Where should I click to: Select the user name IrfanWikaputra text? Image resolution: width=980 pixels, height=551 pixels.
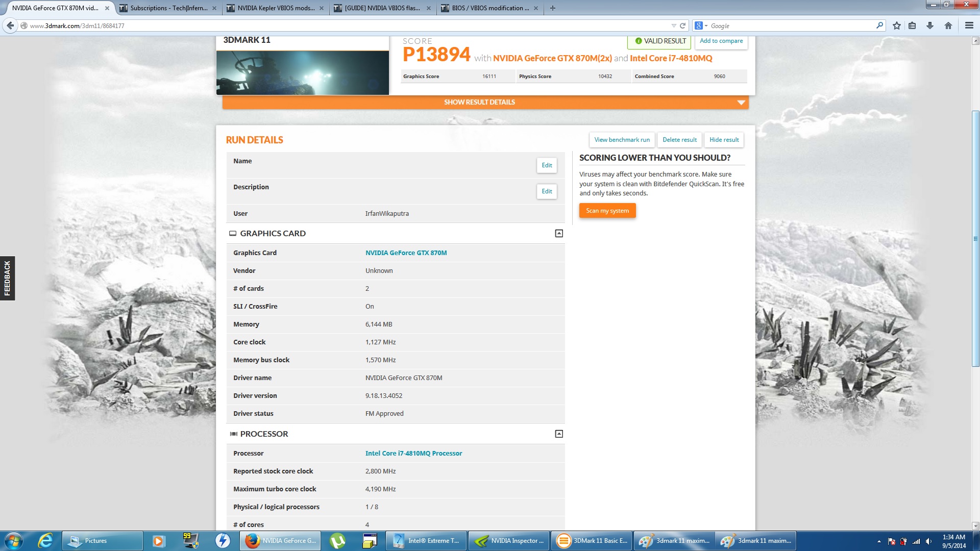tap(387, 214)
